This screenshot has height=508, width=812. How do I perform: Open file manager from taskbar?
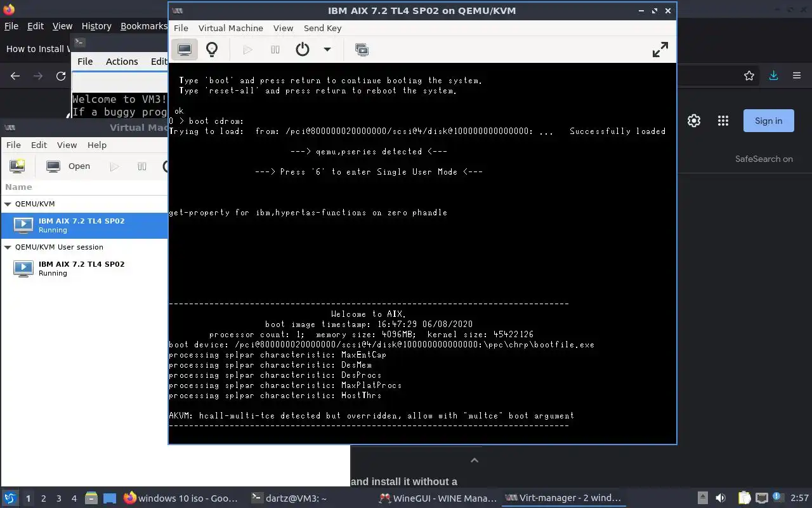point(91,498)
